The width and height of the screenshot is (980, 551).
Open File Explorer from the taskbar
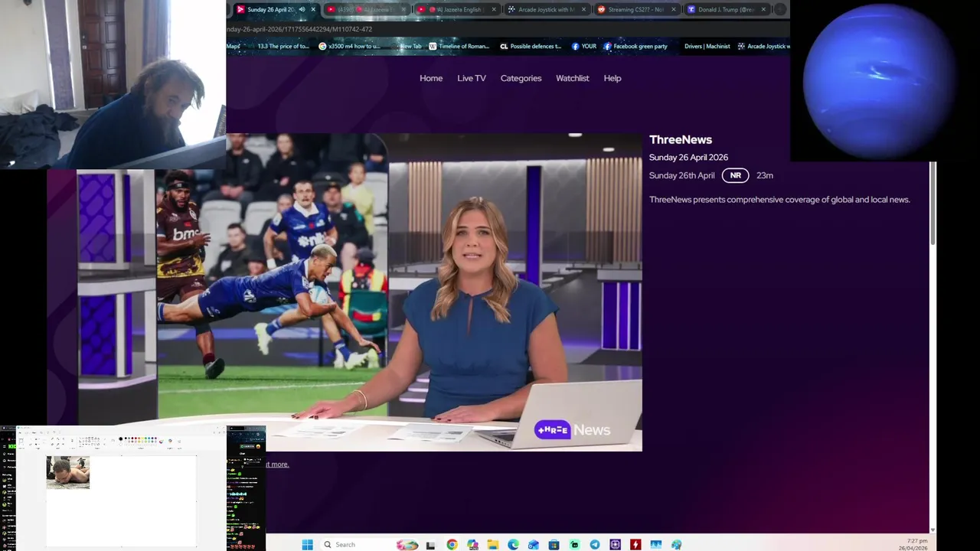coord(493,545)
